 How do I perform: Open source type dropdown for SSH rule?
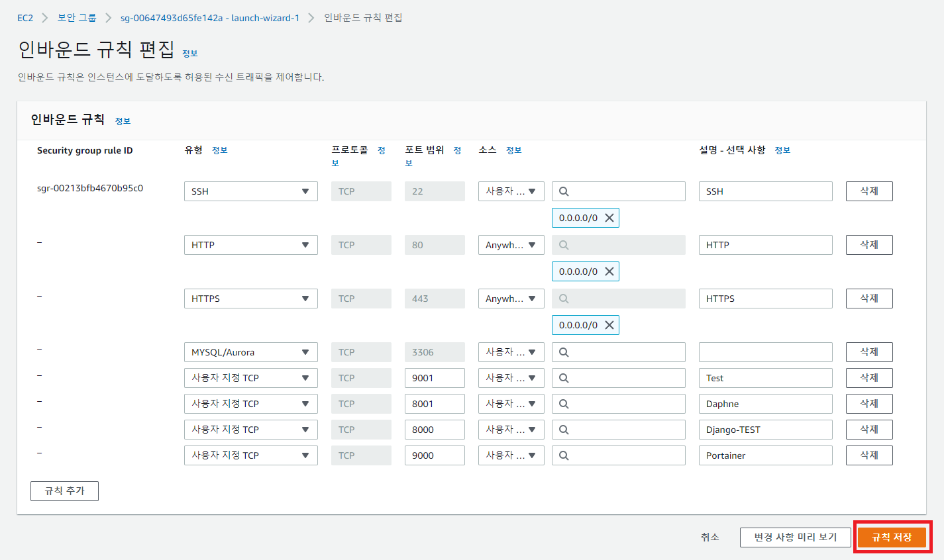[511, 191]
